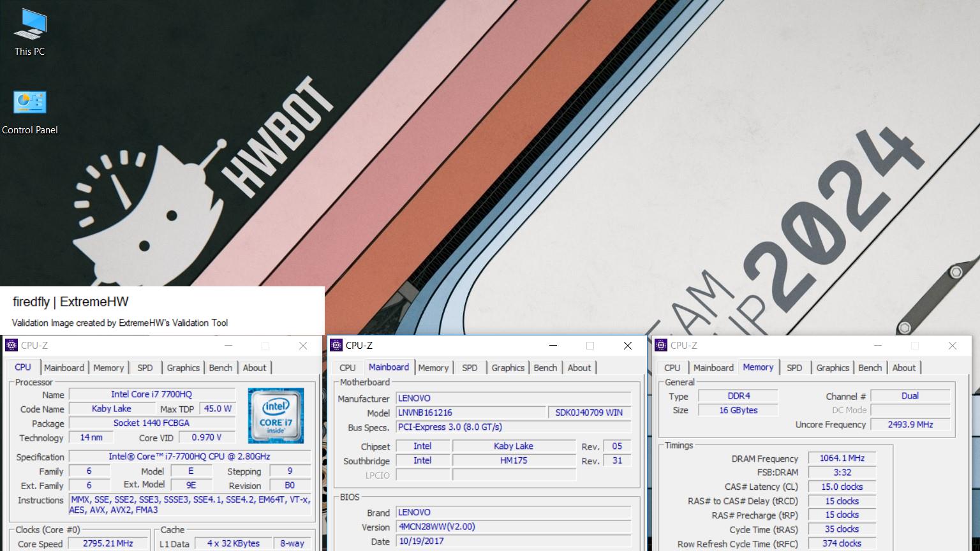This screenshot has height=551, width=980.
Task: Open Graphics tab in right CPU-Z window
Action: coord(833,368)
